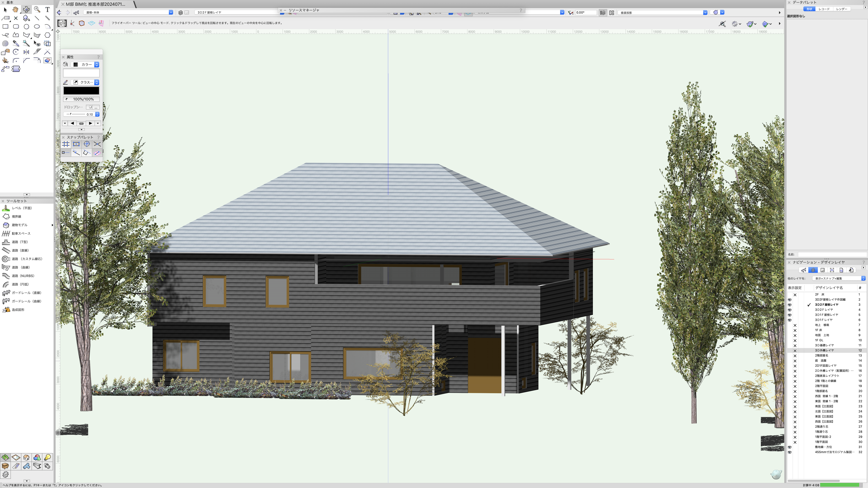Switch to the レコード tab in the Data palette

tap(824, 9)
